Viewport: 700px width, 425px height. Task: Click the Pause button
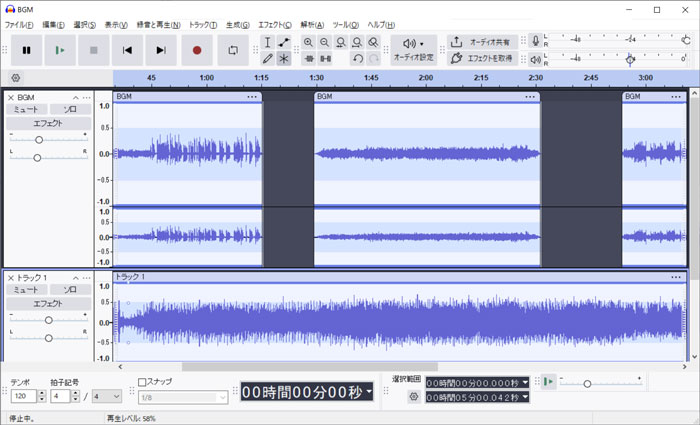(26, 50)
